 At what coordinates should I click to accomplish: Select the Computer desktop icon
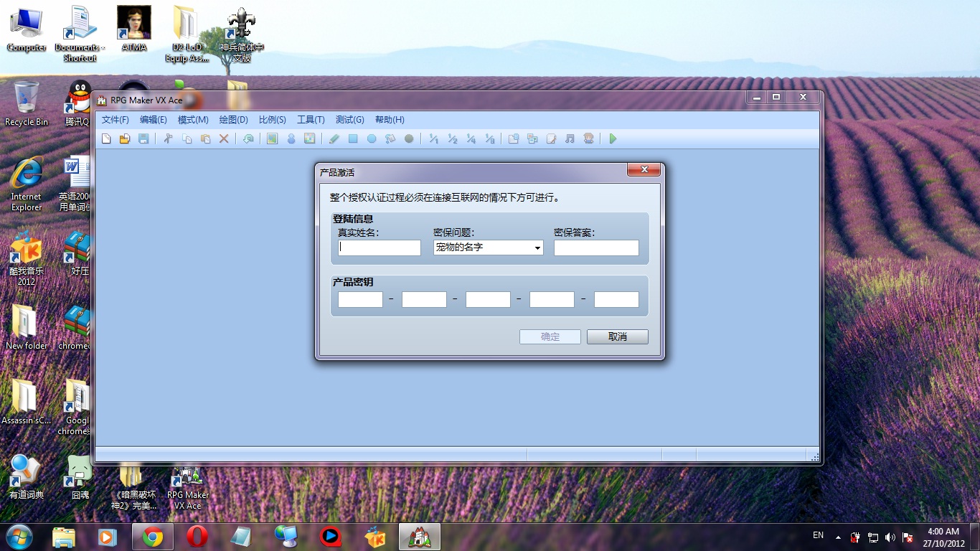click(x=27, y=29)
